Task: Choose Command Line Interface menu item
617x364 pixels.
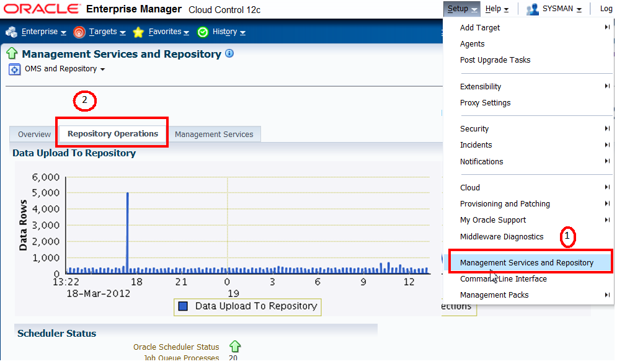Action: point(504,278)
